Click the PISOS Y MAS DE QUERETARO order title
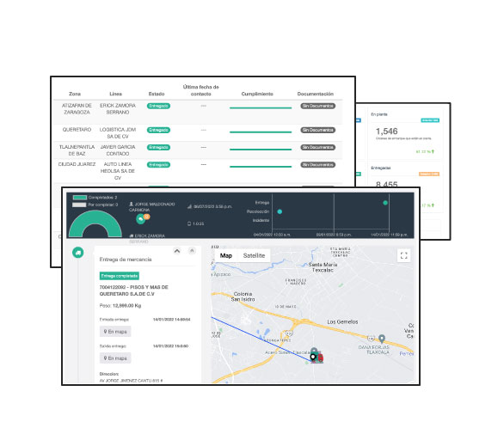 133,290
